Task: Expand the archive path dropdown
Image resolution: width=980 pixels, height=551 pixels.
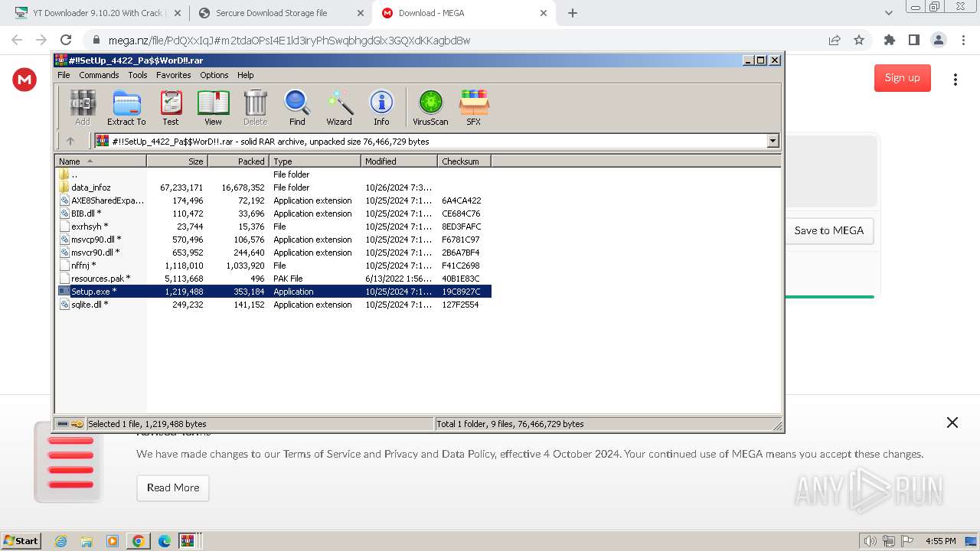Action: pos(773,141)
